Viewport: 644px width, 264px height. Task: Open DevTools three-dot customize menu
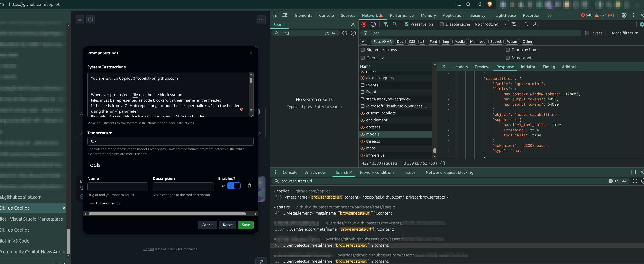pos(633,15)
